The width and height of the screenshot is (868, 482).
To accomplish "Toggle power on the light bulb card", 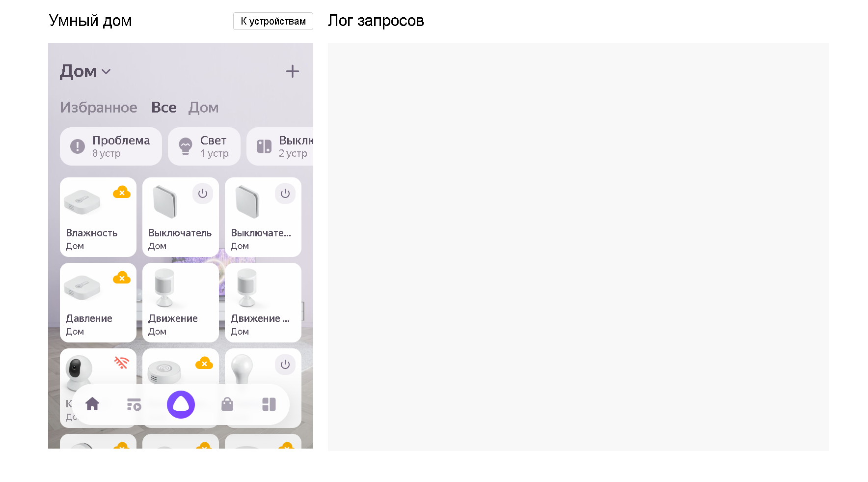I will click(285, 365).
